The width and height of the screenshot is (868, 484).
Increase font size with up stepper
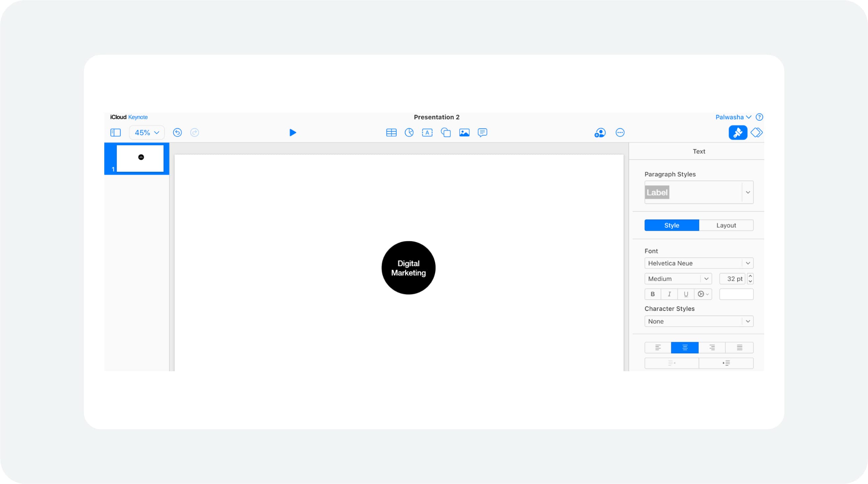point(751,276)
